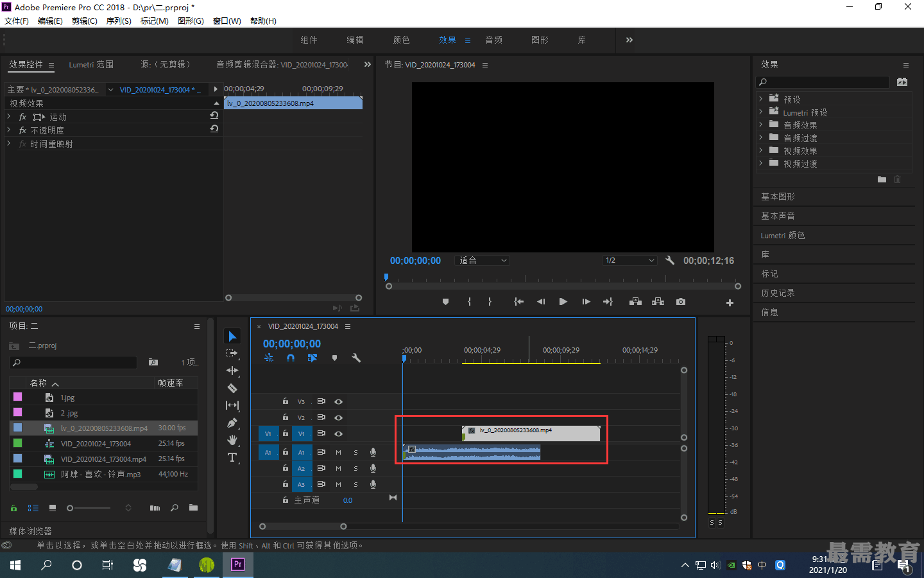This screenshot has height=578, width=924.
Task: Open button editor plus icon
Action: click(x=730, y=302)
